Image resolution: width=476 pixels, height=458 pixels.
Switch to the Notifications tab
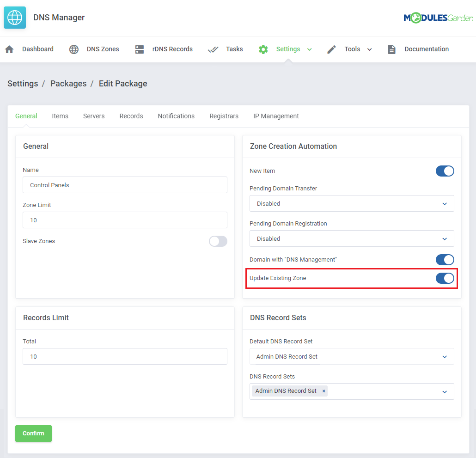point(176,116)
